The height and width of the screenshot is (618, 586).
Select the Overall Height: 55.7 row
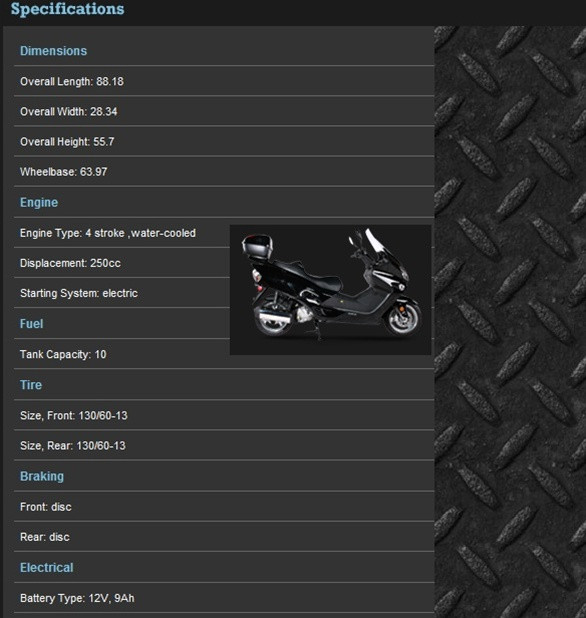point(224,141)
